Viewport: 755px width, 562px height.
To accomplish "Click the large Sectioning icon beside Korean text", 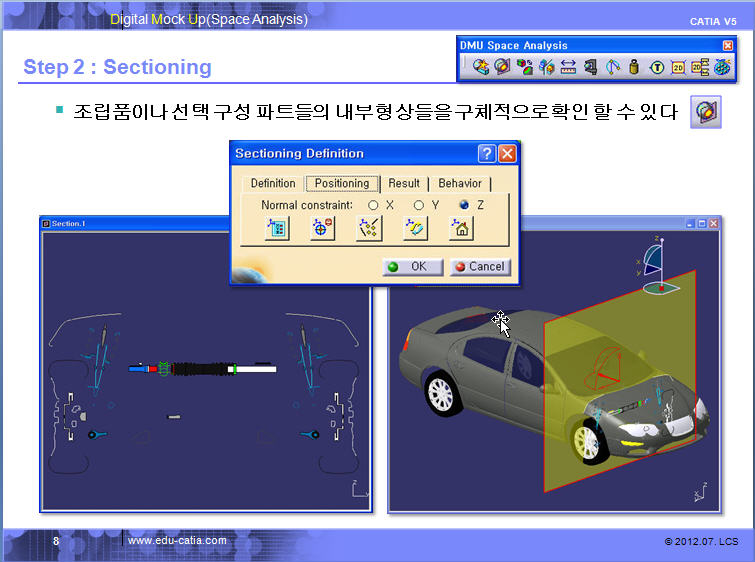I will coord(706,112).
